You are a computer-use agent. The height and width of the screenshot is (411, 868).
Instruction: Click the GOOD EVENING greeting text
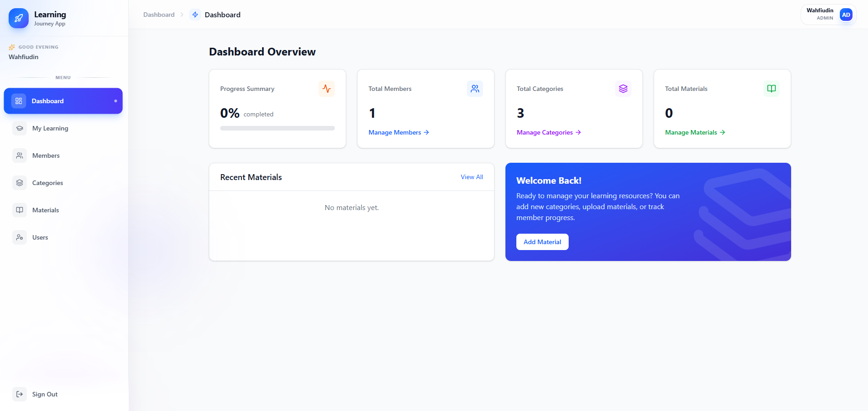coord(39,47)
